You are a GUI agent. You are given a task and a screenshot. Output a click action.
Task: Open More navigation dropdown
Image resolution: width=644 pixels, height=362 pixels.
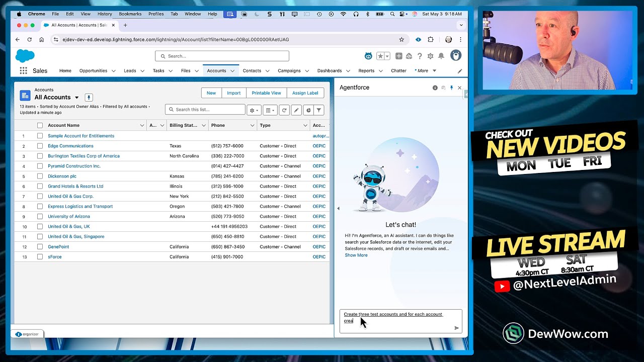(x=426, y=71)
